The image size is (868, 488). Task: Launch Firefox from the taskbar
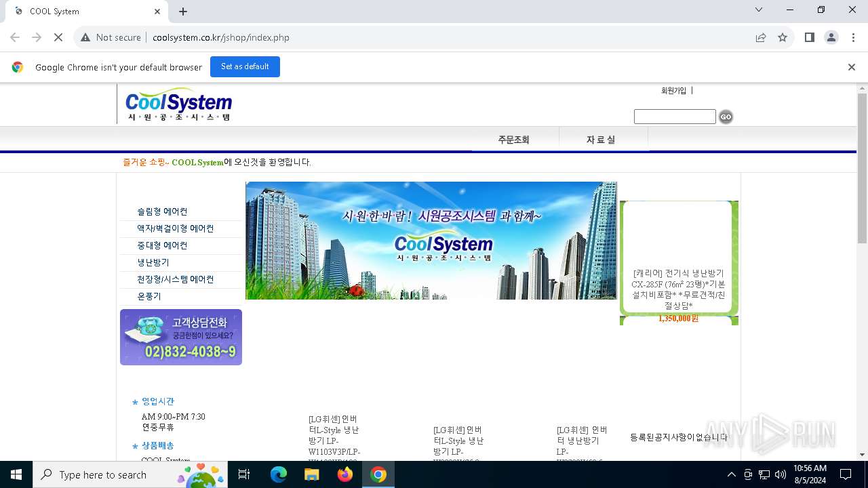(345, 474)
